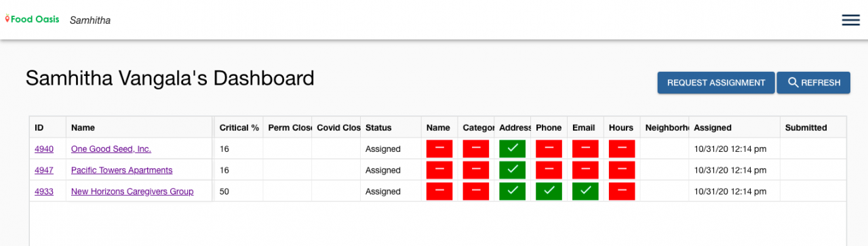
Task: Click red Category icon for New Horizons Caregivers
Action: pyautogui.click(x=476, y=192)
